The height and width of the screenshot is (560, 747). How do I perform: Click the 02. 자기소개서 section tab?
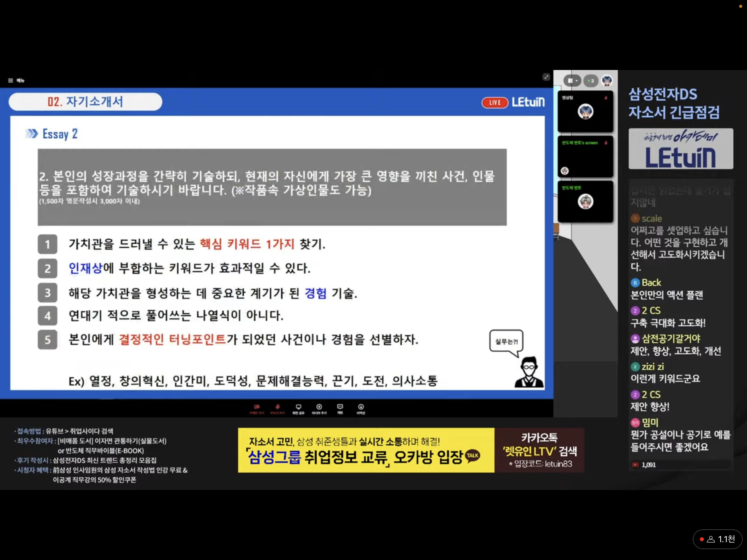pyautogui.click(x=85, y=102)
